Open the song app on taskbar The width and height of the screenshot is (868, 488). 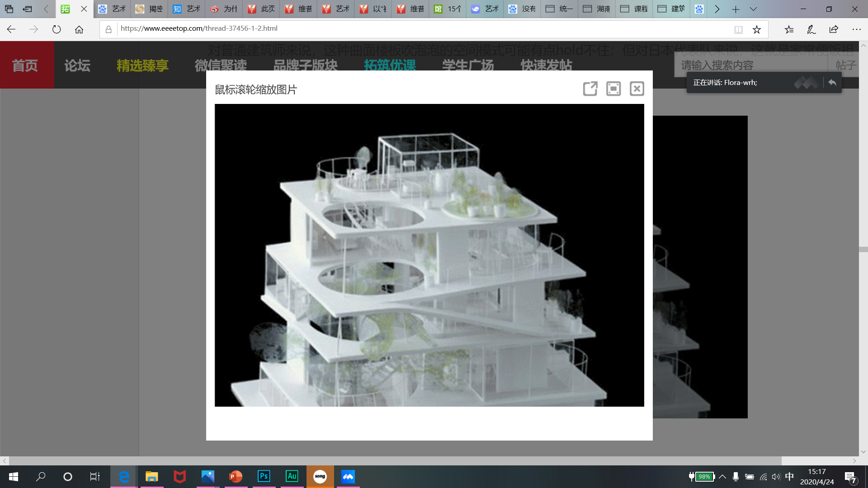coord(320,477)
